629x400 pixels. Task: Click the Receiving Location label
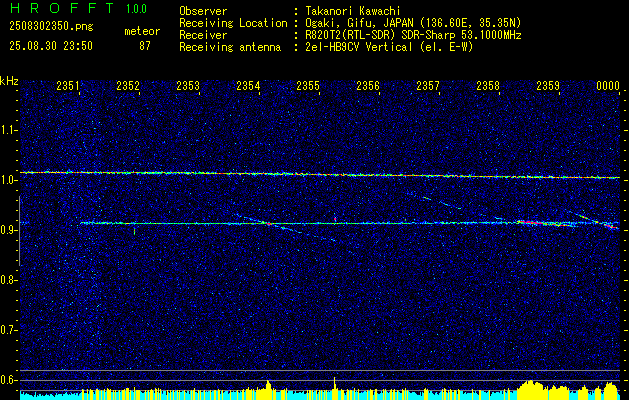(233, 23)
